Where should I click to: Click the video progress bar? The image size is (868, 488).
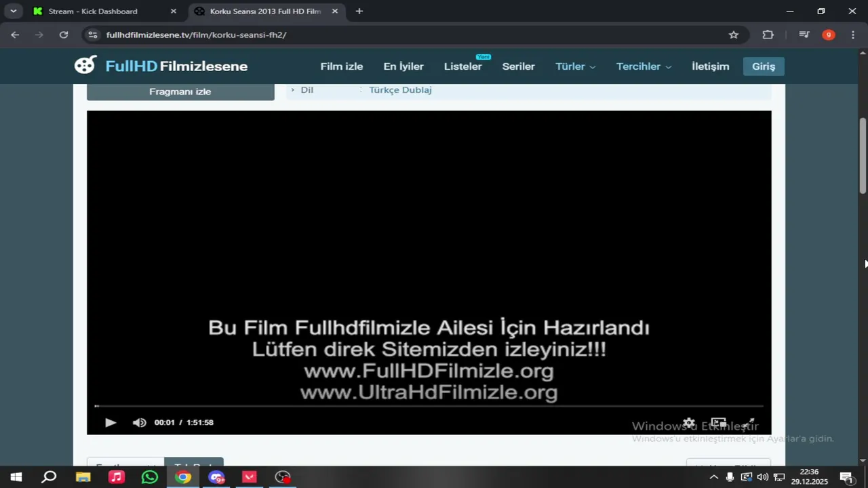click(x=429, y=406)
